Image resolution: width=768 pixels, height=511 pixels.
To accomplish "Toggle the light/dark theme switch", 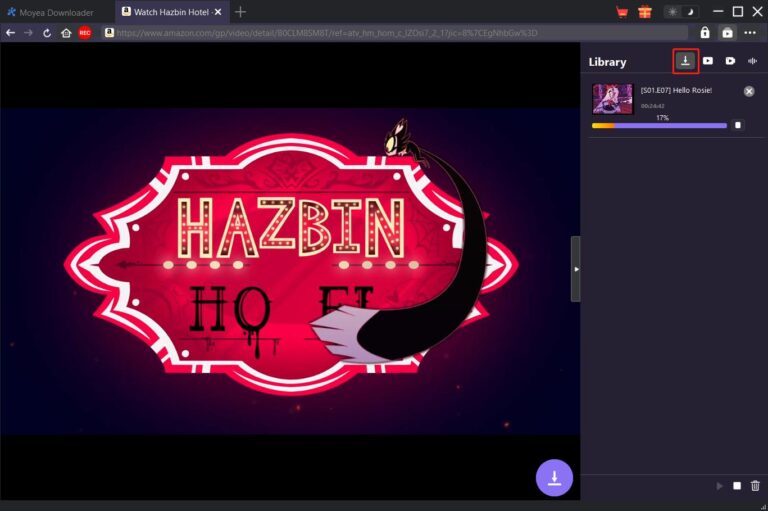I will 679,12.
